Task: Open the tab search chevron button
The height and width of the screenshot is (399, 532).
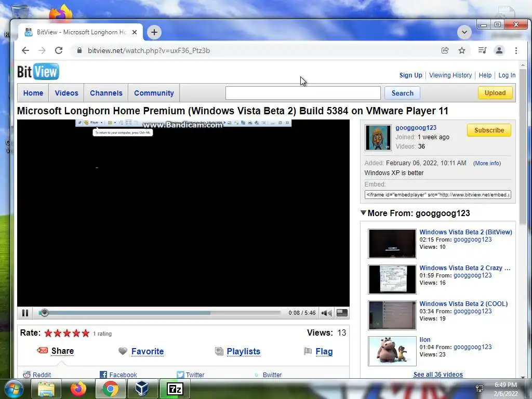Action: tap(464, 32)
